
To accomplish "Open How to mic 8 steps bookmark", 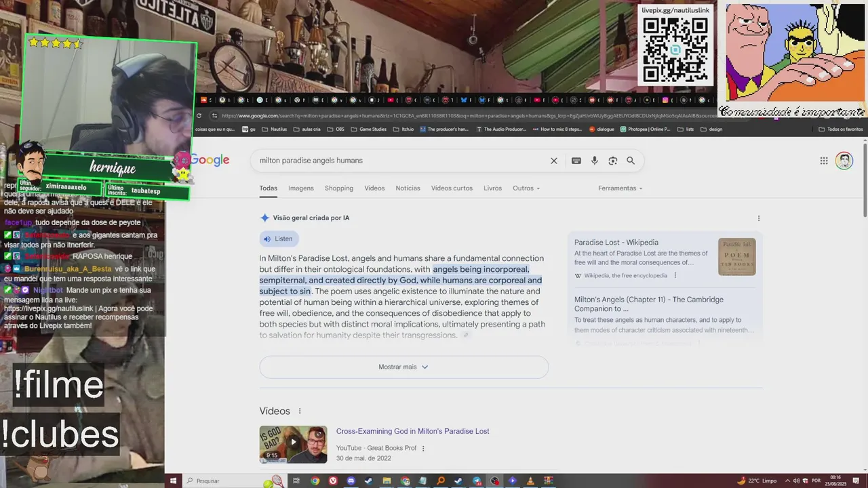I will point(557,129).
